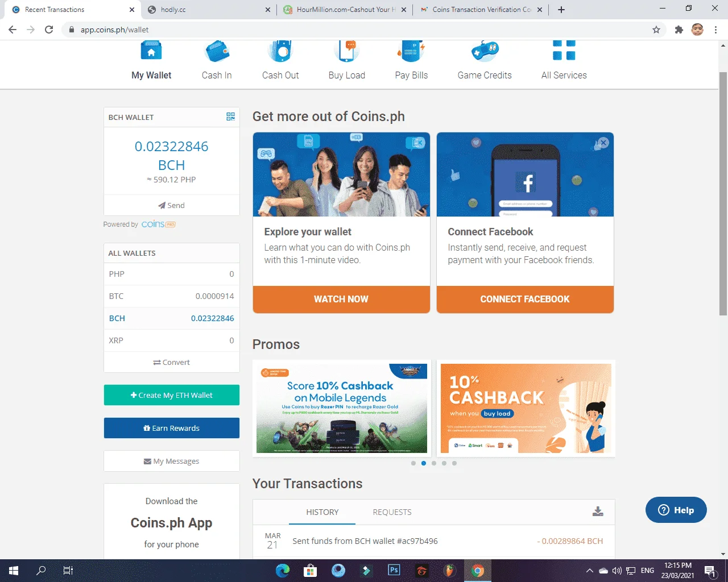
Task: Switch to the REQUESTS transactions tab
Action: [392, 512]
